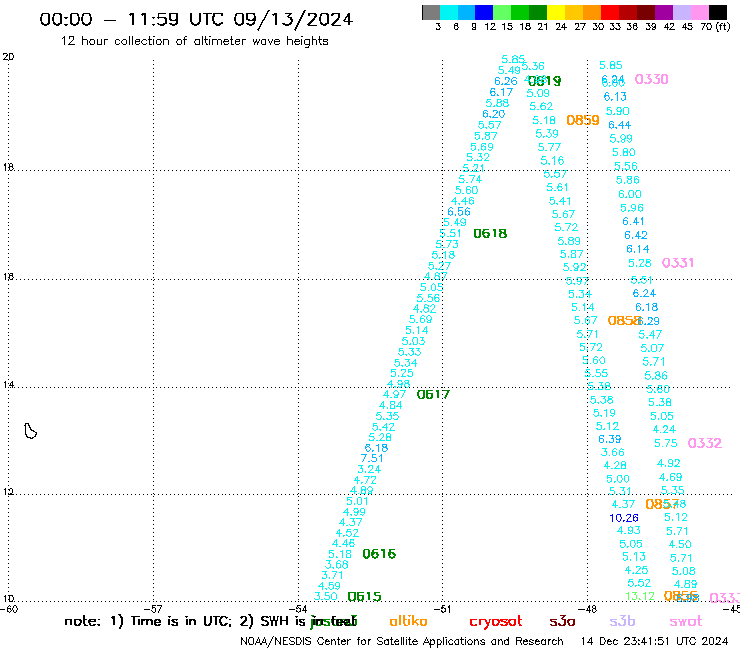740x650 pixels.
Task: Click the lavender s3b satellite label
Action: pyautogui.click(x=622, y=621)
